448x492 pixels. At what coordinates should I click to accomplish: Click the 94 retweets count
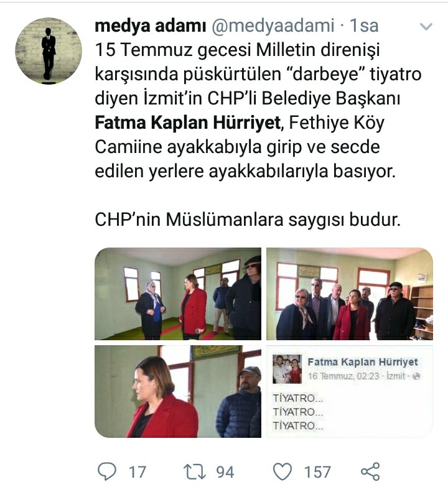point(225,472)
